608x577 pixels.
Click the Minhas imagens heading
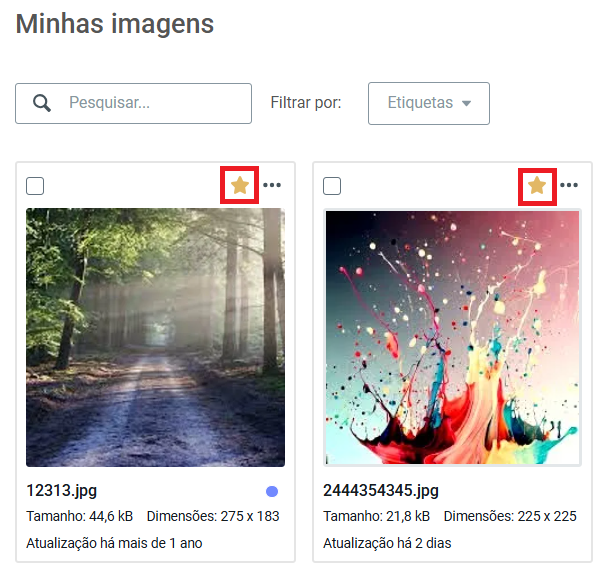coord(115,24)
